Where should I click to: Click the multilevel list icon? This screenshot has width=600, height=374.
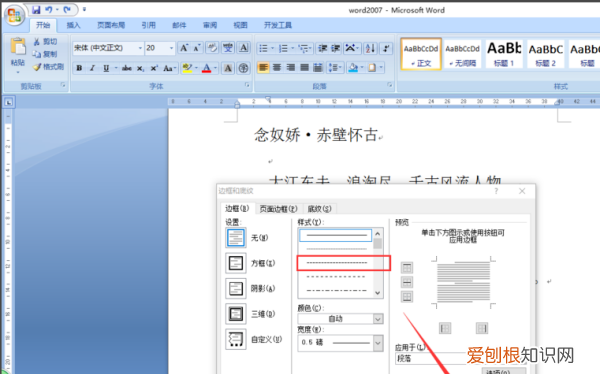(304, 48)
